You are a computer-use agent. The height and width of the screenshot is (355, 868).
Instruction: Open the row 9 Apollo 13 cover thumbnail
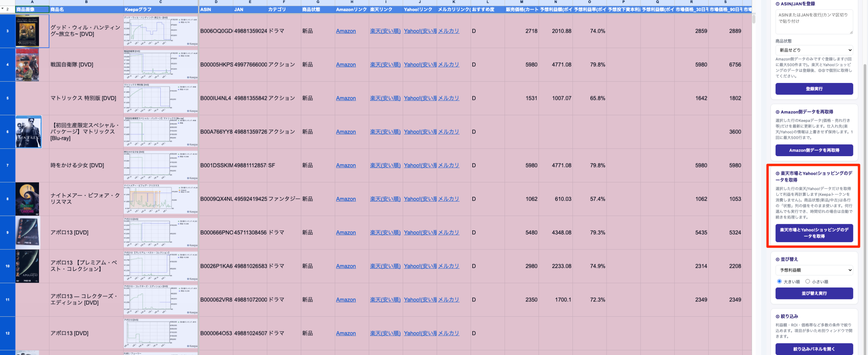coord(28,232)
